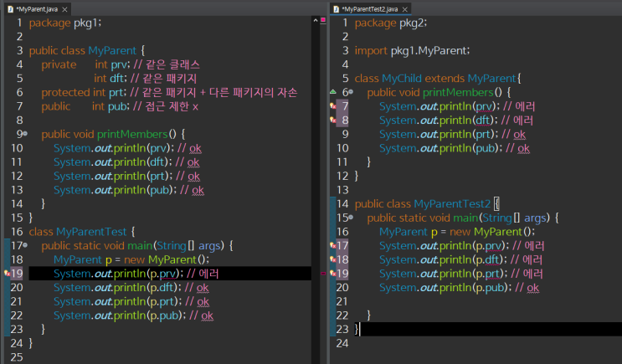Click 'private' keyword on line 4
Image resolution: width=622 pixels, height=364 pixels.
[59, 64]
